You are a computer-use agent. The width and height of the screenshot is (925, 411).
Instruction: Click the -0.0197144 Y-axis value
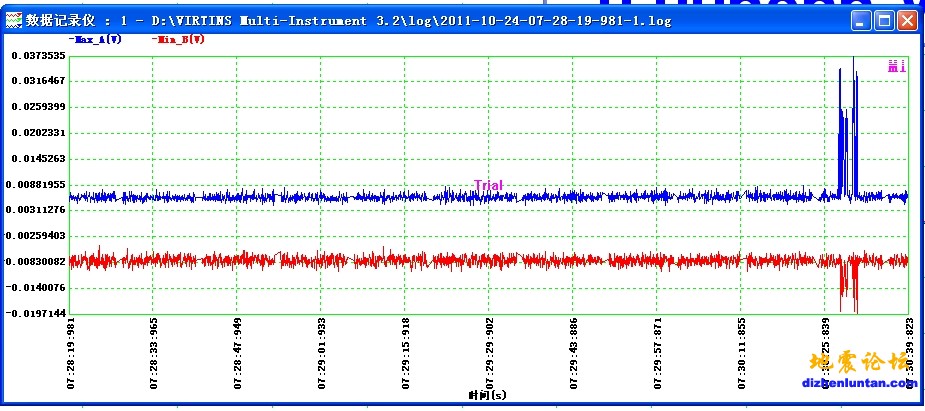38,313
